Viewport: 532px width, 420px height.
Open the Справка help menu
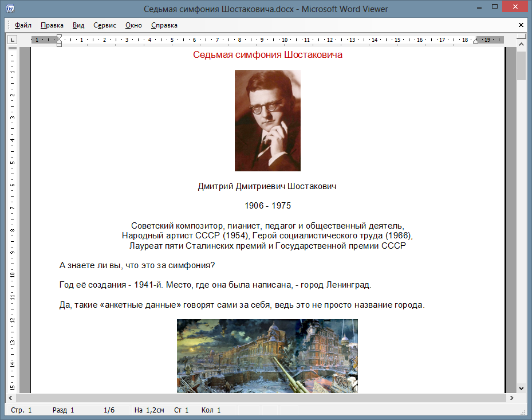pos(164,25)
